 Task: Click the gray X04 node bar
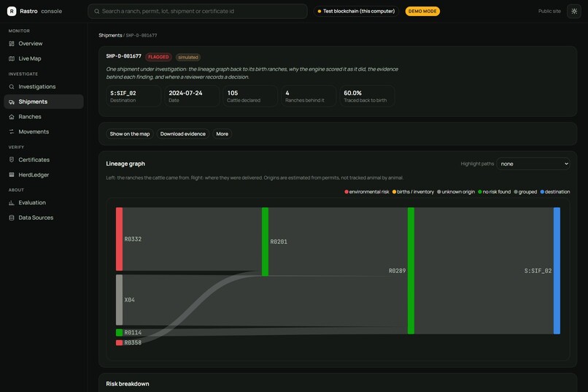(x=119, y=300)
